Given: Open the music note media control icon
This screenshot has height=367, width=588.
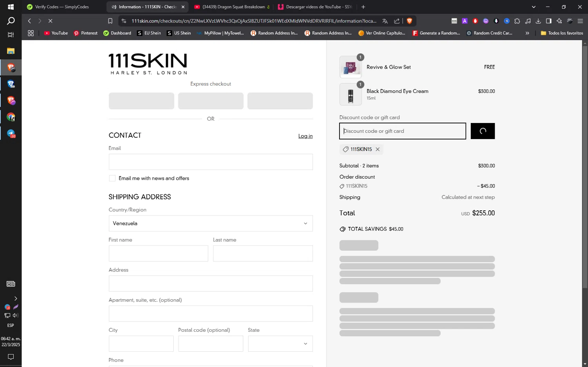Looking at the screenshot, I should [x=528, y=21].
